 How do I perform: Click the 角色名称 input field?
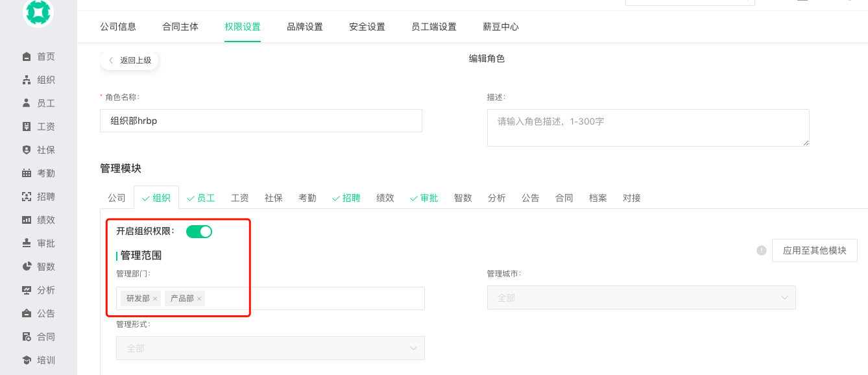click(261, 121)
